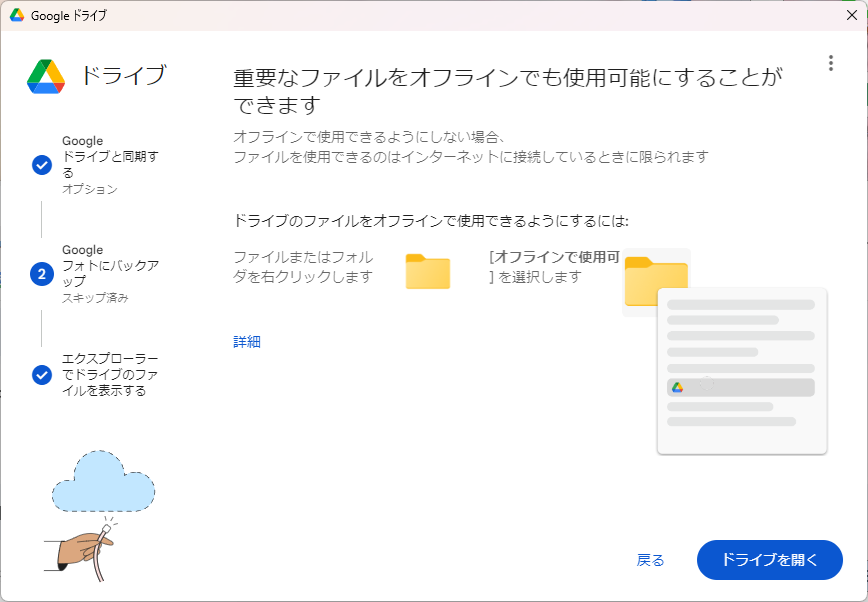Click the Google ドライブ window title text
Image resolution: width=868 pixels, height=602 pixels.
[69, 16]
